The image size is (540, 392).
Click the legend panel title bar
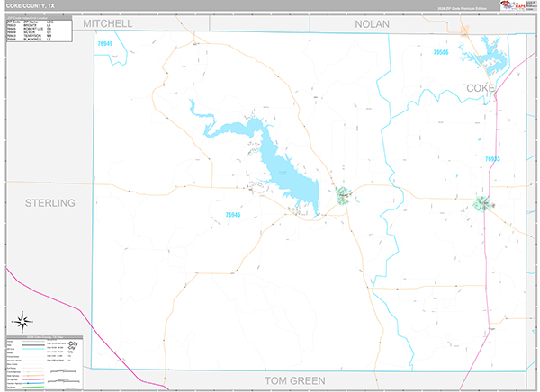[44, 337]
